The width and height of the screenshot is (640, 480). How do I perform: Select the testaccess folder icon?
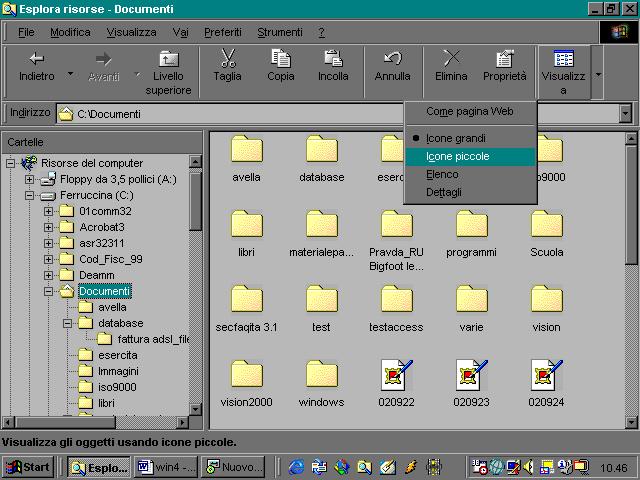(397, 299)
